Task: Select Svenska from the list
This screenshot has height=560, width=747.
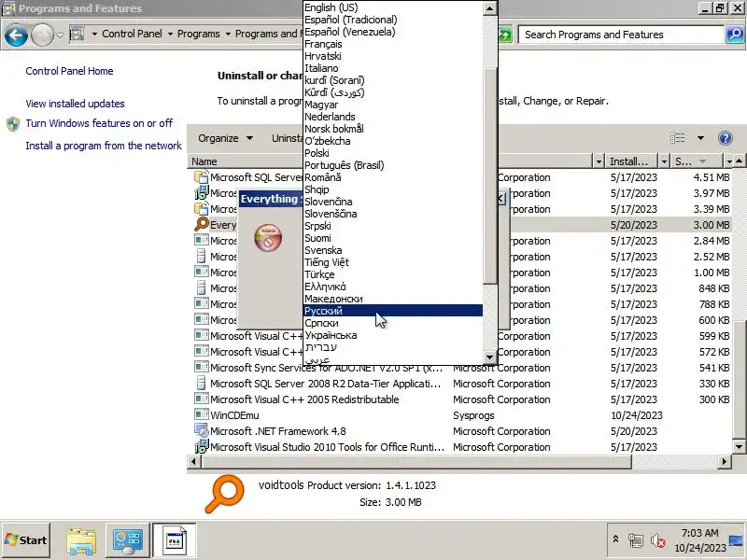Action: point(393,250)
